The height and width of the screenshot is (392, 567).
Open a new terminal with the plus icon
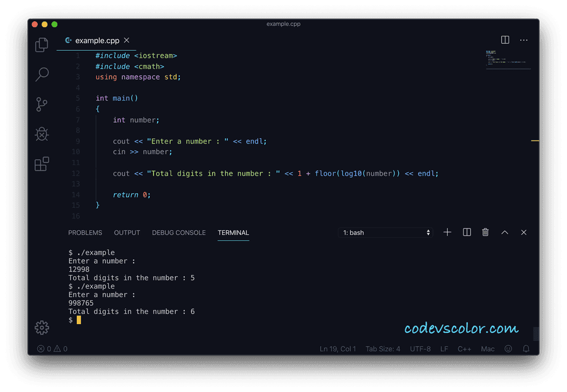447,232
